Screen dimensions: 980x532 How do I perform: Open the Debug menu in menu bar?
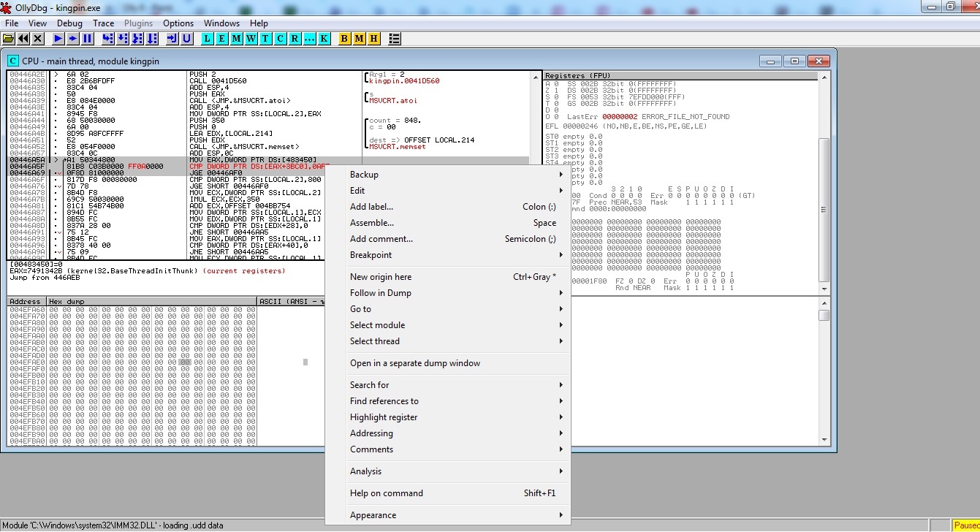click(x=70, y=23)
